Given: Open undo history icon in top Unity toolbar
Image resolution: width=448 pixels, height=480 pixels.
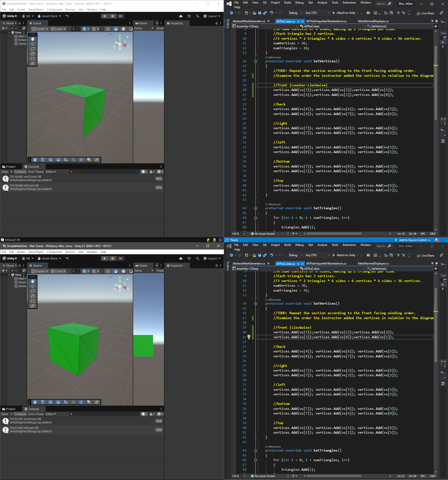Looking at the screenshot, I should [189, 16].
